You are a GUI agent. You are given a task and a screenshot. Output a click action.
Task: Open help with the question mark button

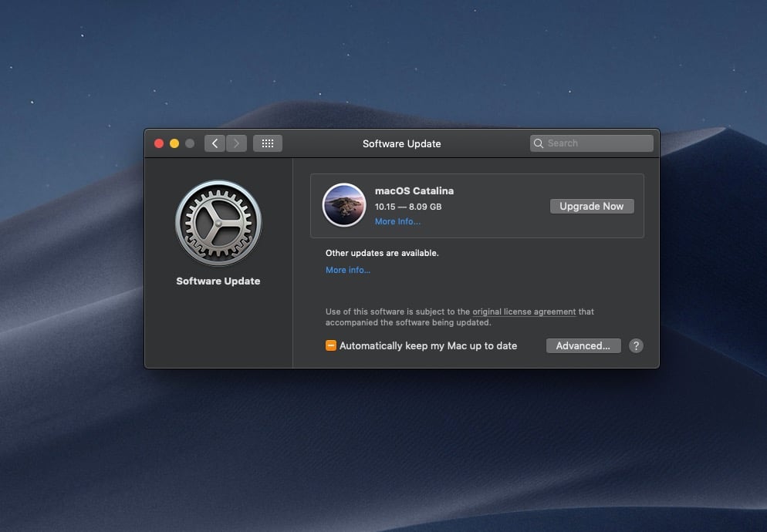point(636,345)
